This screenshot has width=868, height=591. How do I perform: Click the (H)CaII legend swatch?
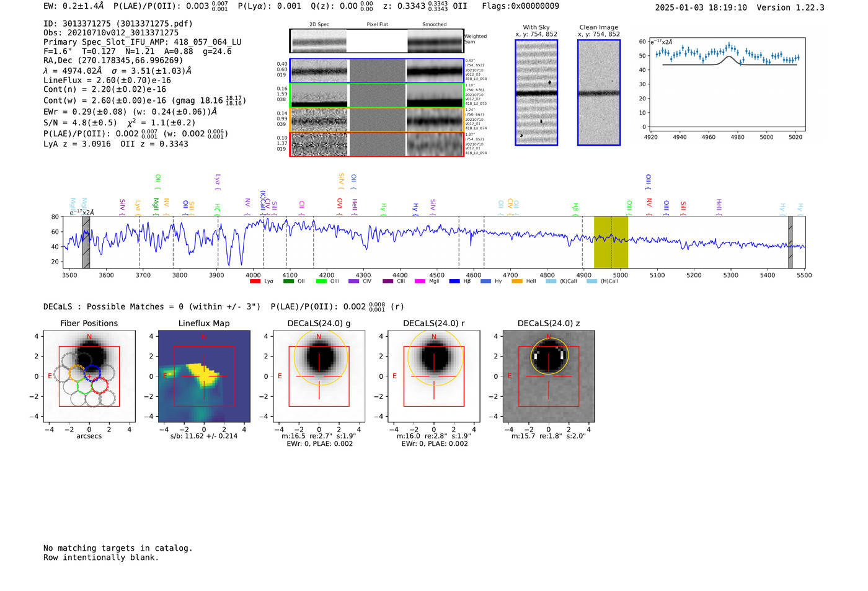(592, 282)
